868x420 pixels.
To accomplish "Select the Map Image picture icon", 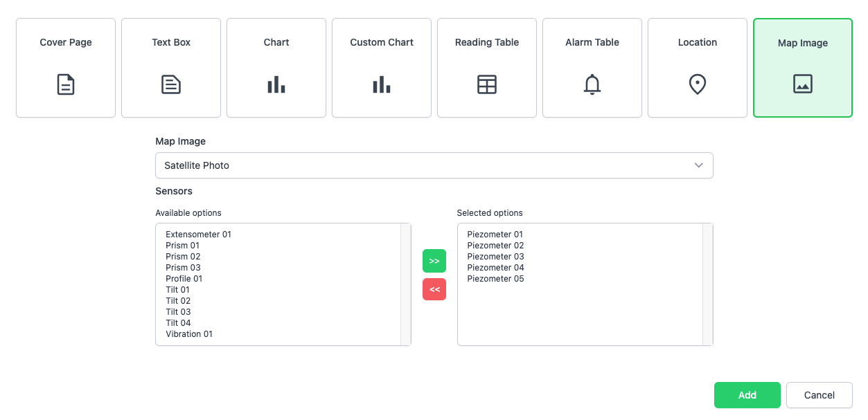I will pyautogui.click(x=803, y=84).
